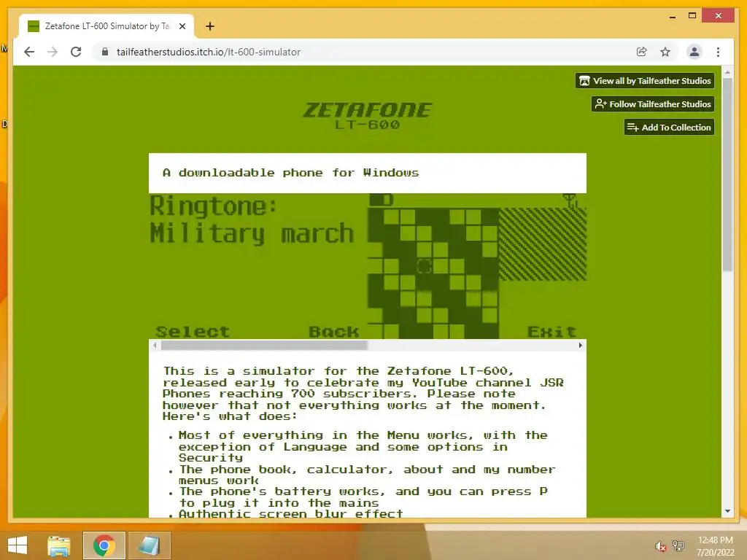The height and width of the screenshot is (560, 747).
Task: View all by Tailfeather Studios
Action: [645, 81]
